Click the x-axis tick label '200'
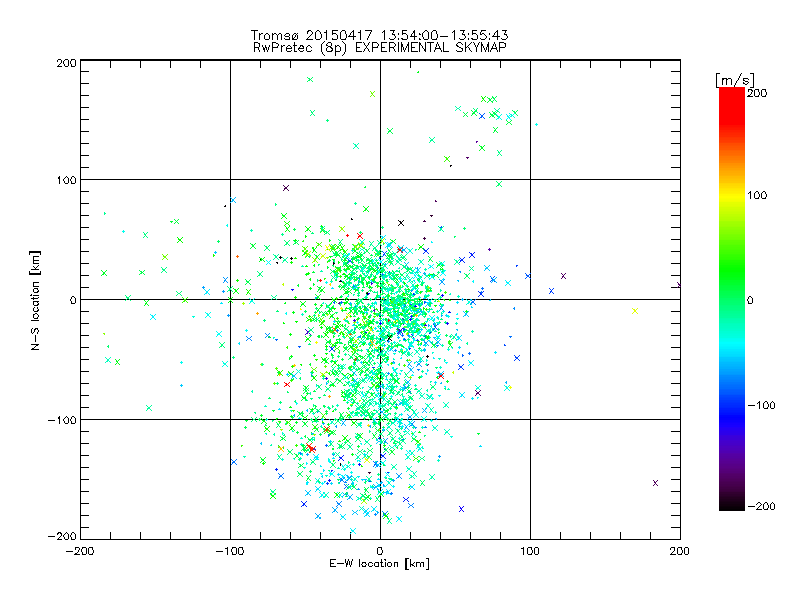Viewport: 800px width, 600px height. (680, 552)
